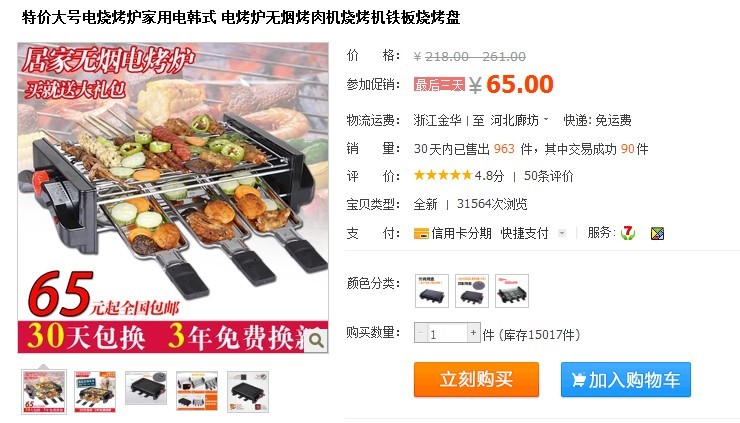The height and width of the screenshot is (423, 740).
Task: Expand the 河北廊坊 destination dropdown
Action: (546, 119)
